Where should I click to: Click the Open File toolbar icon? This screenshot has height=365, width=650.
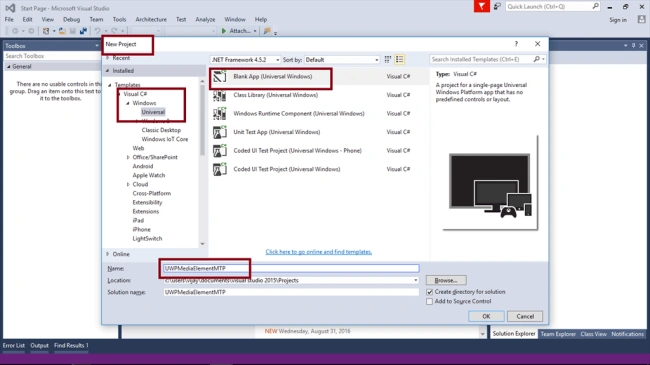click(62, 31)
